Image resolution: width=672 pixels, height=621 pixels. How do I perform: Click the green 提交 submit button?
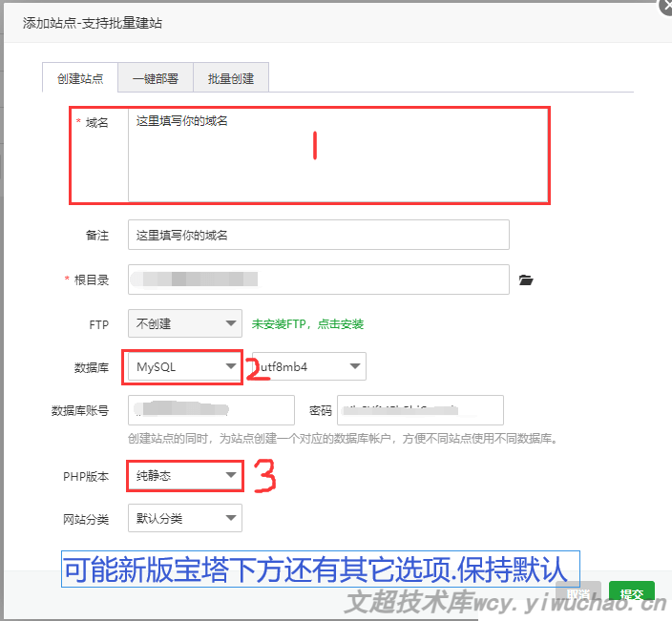pos(632,593)
